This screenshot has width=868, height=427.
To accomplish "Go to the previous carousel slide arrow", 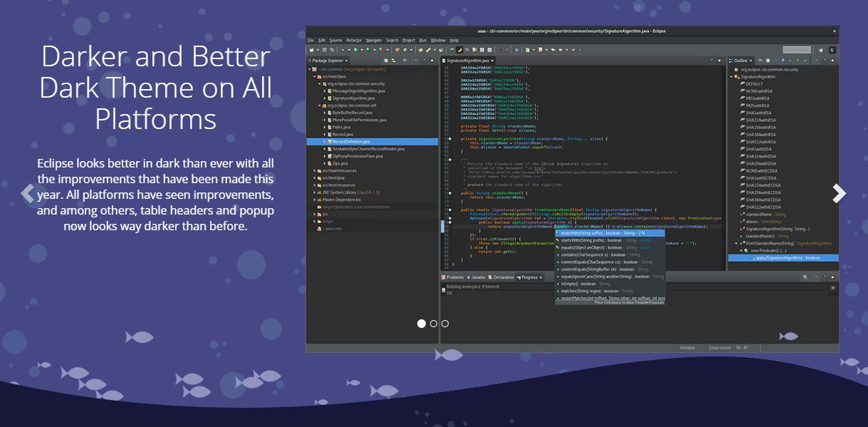I will click(x=28, y=193).
